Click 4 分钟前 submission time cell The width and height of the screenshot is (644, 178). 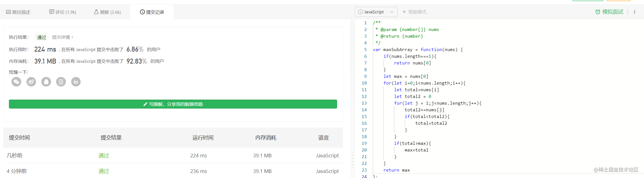coord(16,171)
